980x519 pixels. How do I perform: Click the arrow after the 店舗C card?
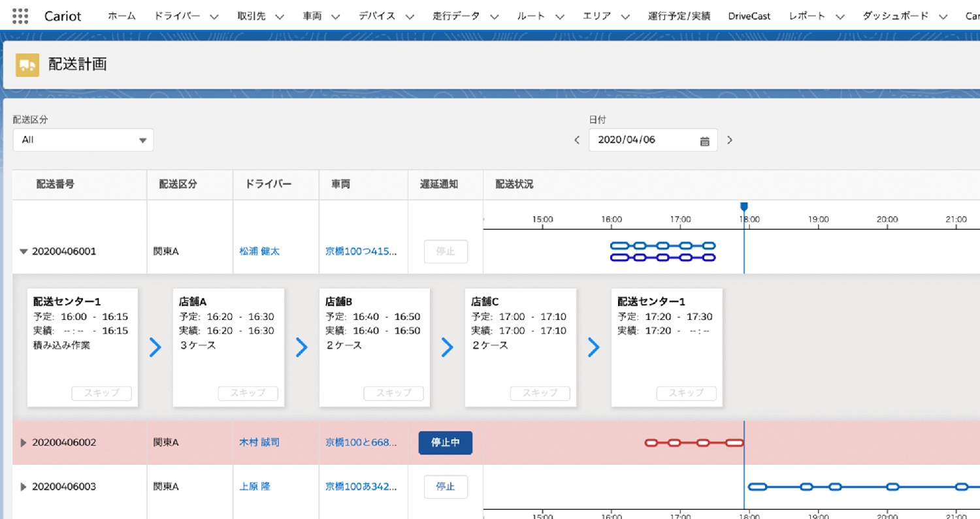[594, 347]
